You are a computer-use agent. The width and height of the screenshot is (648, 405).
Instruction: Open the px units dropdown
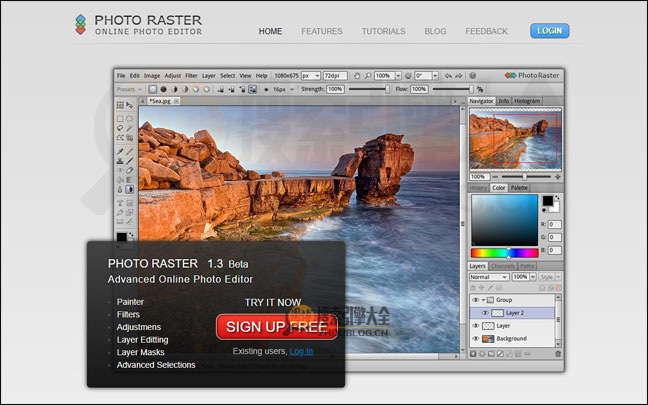click(311, 76)
